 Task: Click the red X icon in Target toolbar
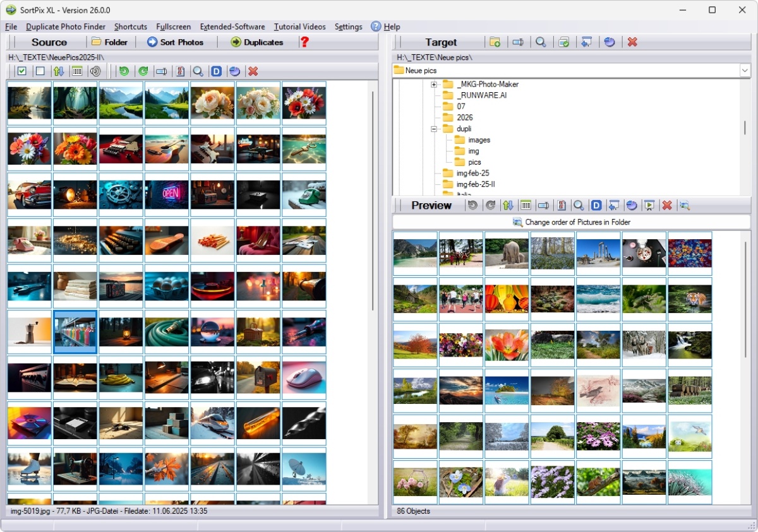632,42
